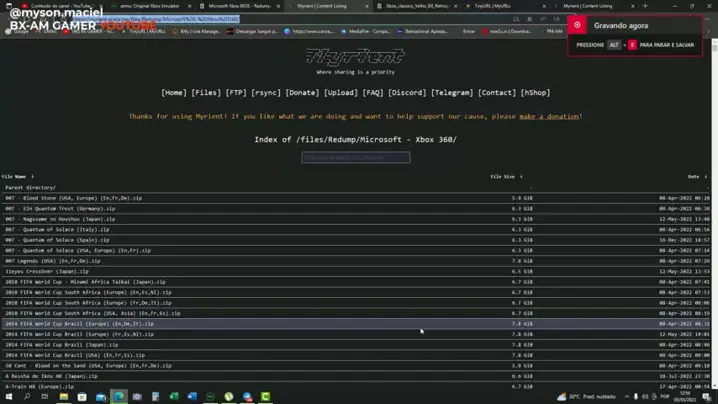Image resolution: width=718 pixels, height=404 pixels.
Task: Open MediaFire bookmark
Action: [x=365, y=31]
